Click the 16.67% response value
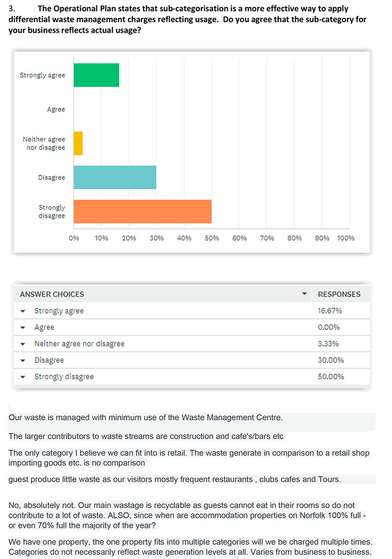This screenshot has height=559, width=392. [330, 311]
